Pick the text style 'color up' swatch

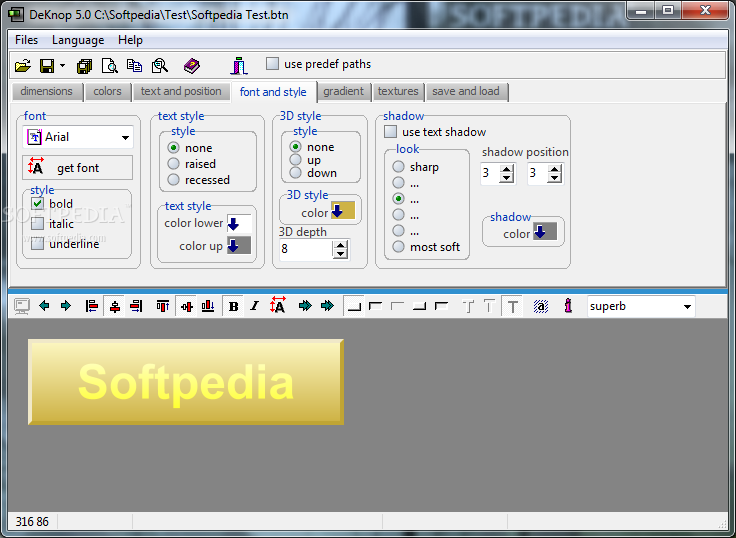(239, 246)
